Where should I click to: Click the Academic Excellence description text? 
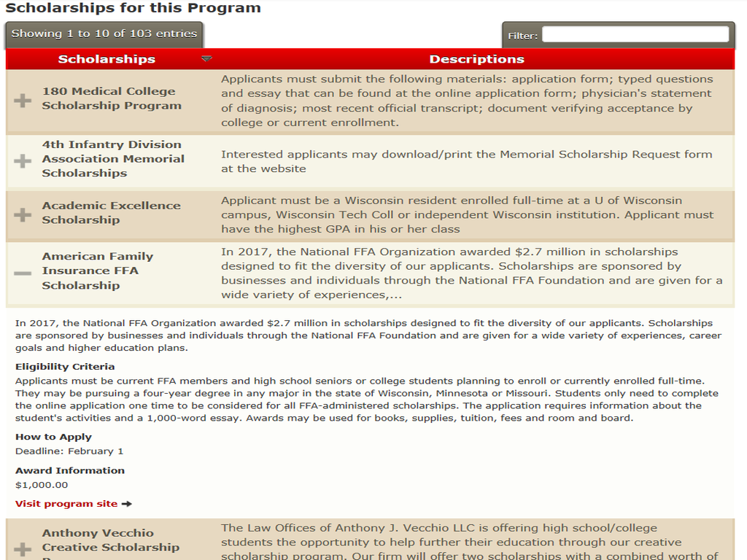pos(468,215)
